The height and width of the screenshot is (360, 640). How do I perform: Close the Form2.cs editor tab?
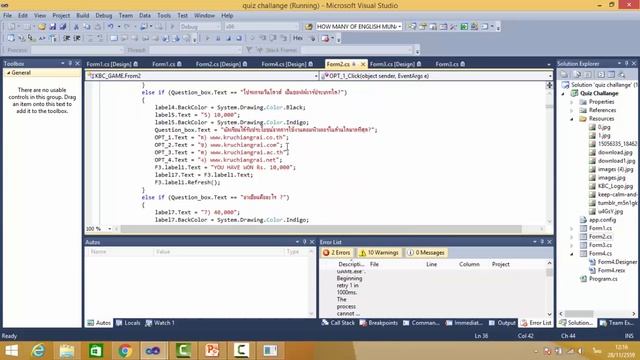coord(362,64)
